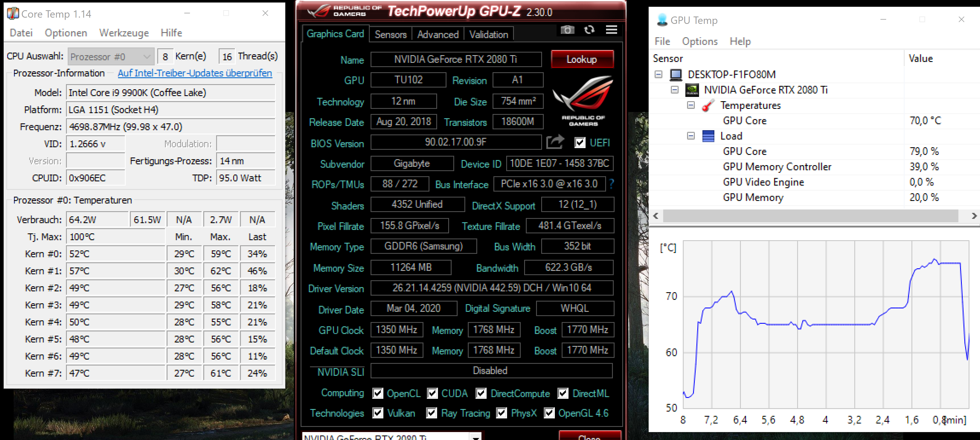Image resolution: width=980 pixels, height=440 pixels.
Task: Open the Intel-Treiber-Updates überprüfen link
Action: 195,73
